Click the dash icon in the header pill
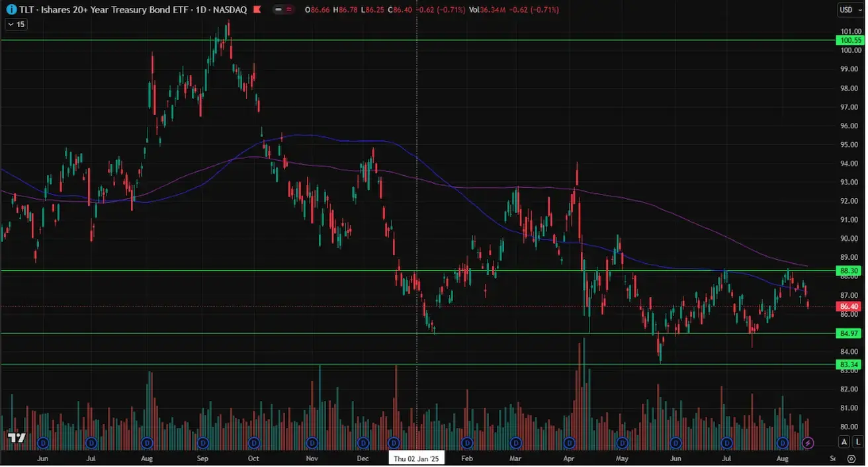 click(278, 10)
